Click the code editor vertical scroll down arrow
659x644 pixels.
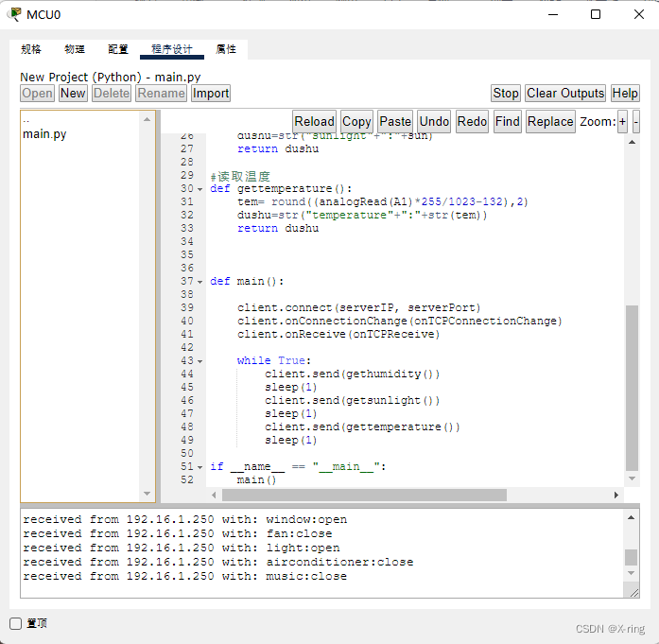[632, 479]
